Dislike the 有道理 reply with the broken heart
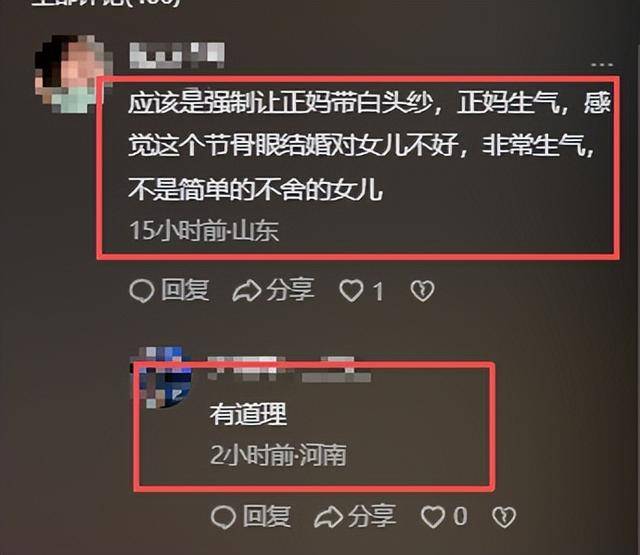The height and width of the screenshot is (555, 640). coord(504,517)
